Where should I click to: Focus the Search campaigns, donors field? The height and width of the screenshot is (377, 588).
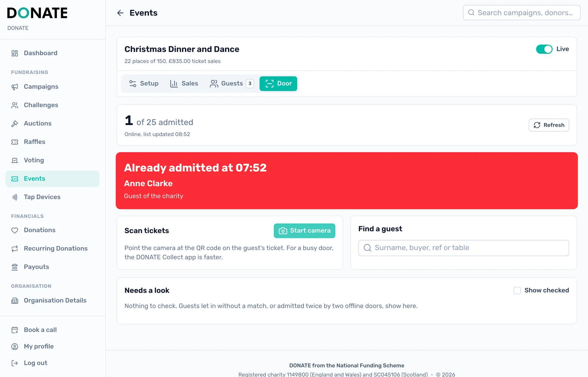click(x=521, y=13)
